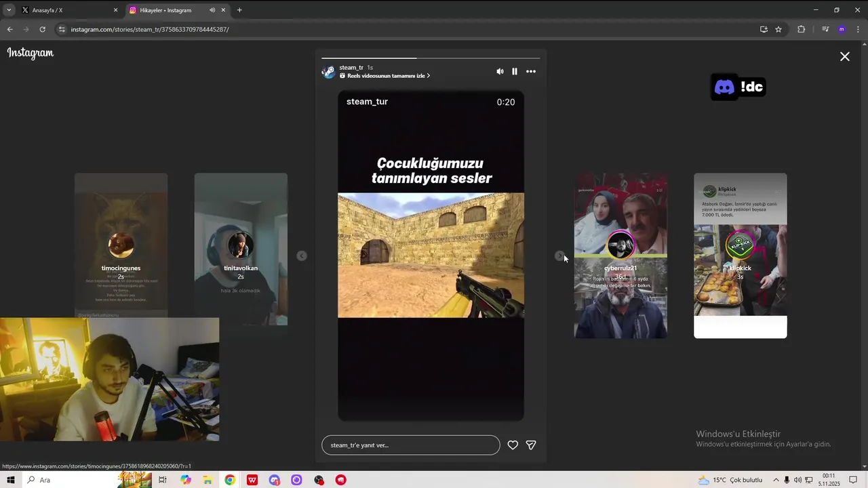
Task: Open the steam_tr profile picture in story header
Action: 328,71
